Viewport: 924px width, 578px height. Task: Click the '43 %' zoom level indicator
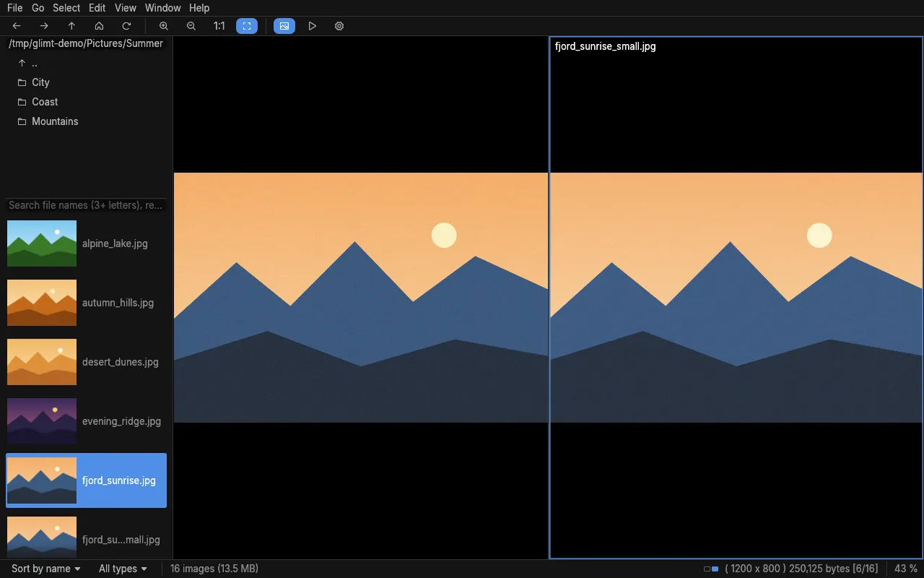pos(906,569)
